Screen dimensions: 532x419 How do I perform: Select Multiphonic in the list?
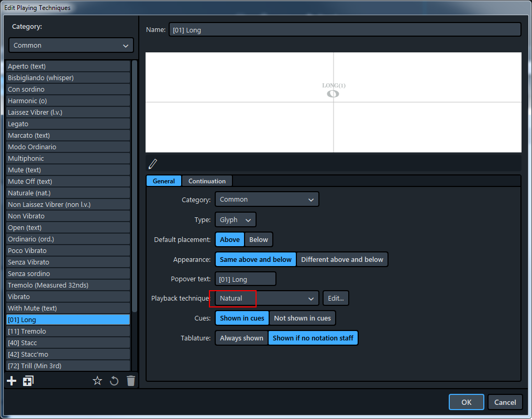(68, 159)
